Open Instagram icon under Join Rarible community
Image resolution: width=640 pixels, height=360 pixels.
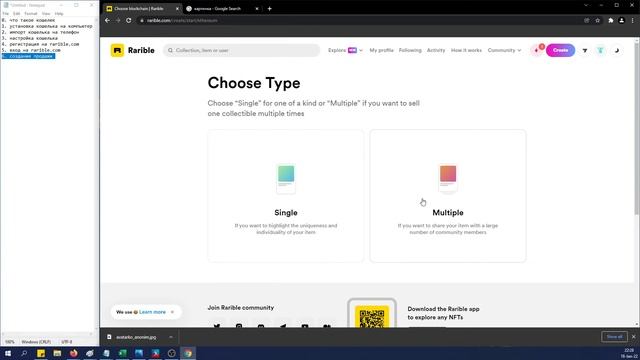pos(239,326)
